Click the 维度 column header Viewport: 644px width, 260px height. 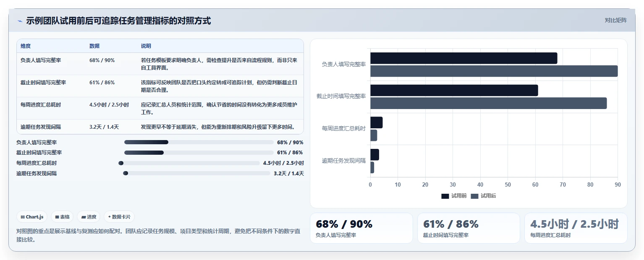(26, 46)
